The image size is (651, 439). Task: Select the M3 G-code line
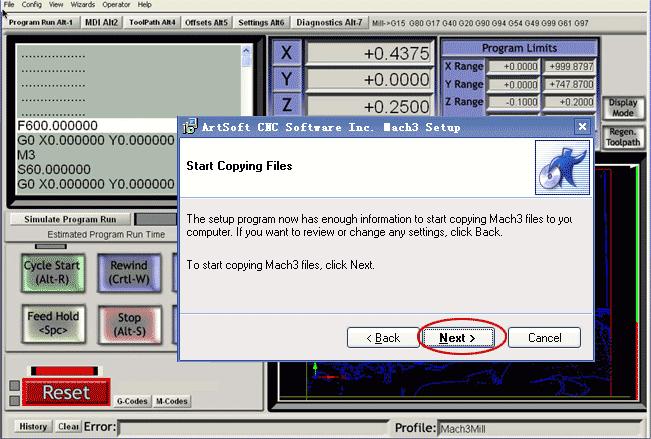click(x=96, y=155)
